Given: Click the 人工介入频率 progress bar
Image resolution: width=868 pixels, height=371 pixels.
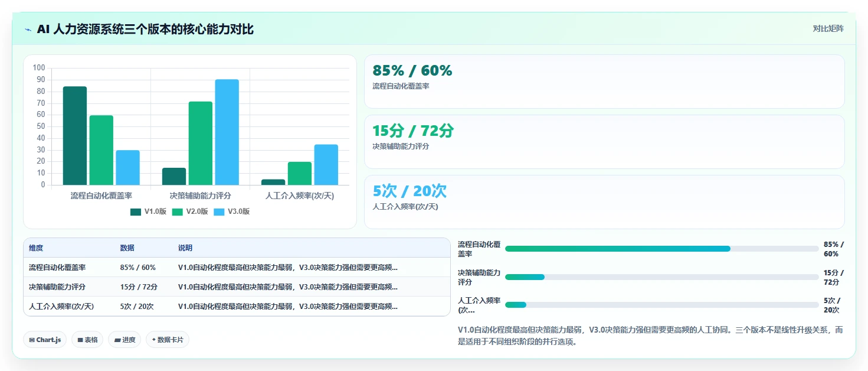Looking at the screenshot, I should pos(662,305).
